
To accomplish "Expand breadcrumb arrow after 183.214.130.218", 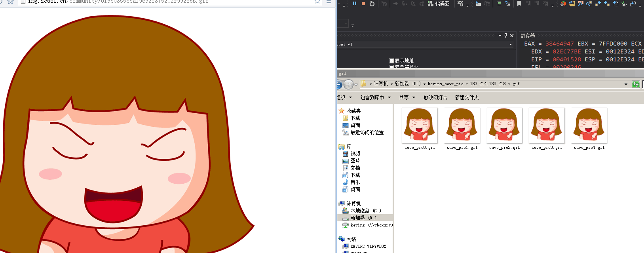I will (x=509, y=84).
